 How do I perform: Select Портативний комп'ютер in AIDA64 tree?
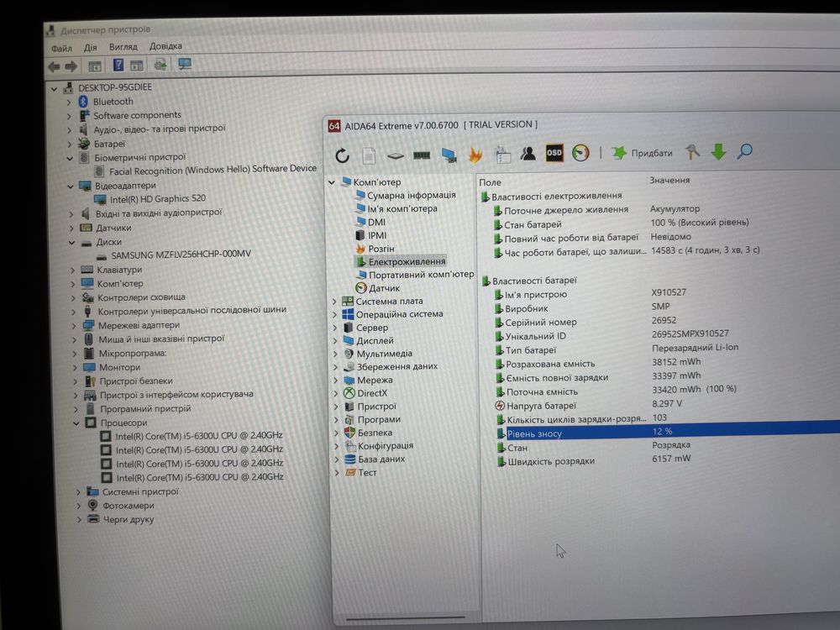(421, 275)
